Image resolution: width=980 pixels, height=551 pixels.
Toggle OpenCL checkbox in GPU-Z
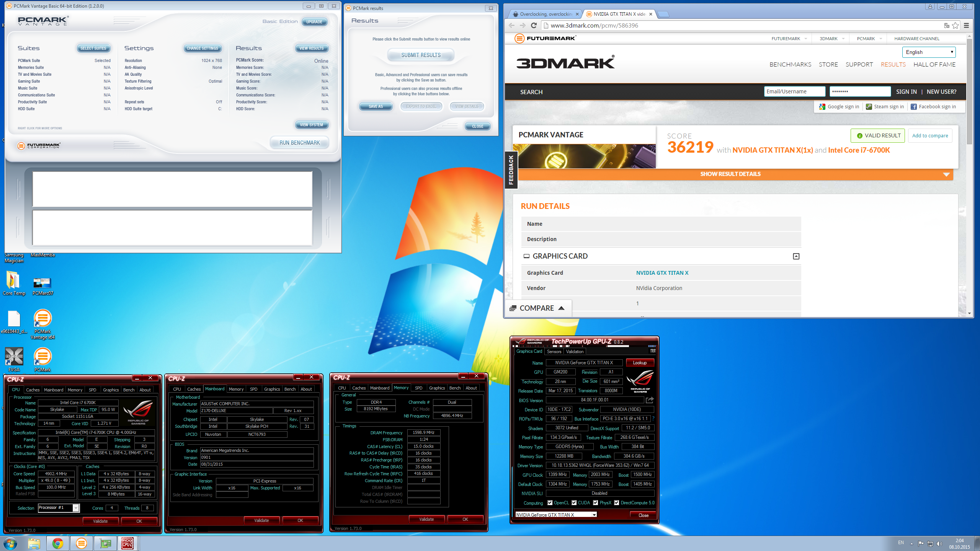click(x=550, y=503)
